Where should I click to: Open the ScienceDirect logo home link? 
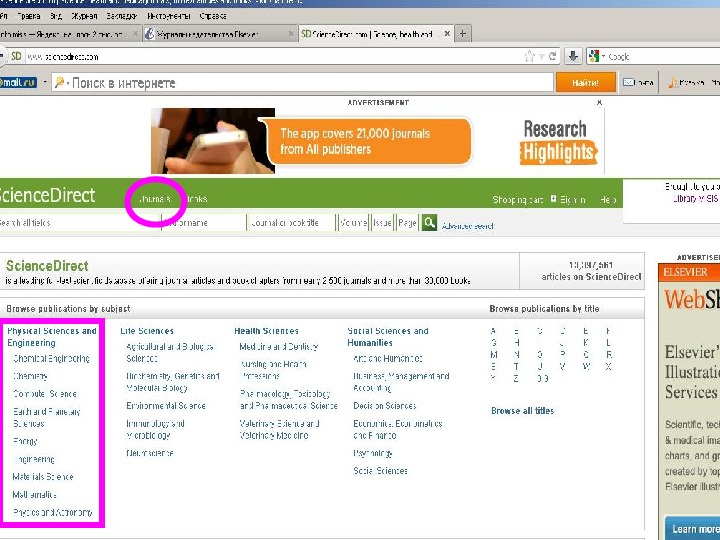(47, 195)
